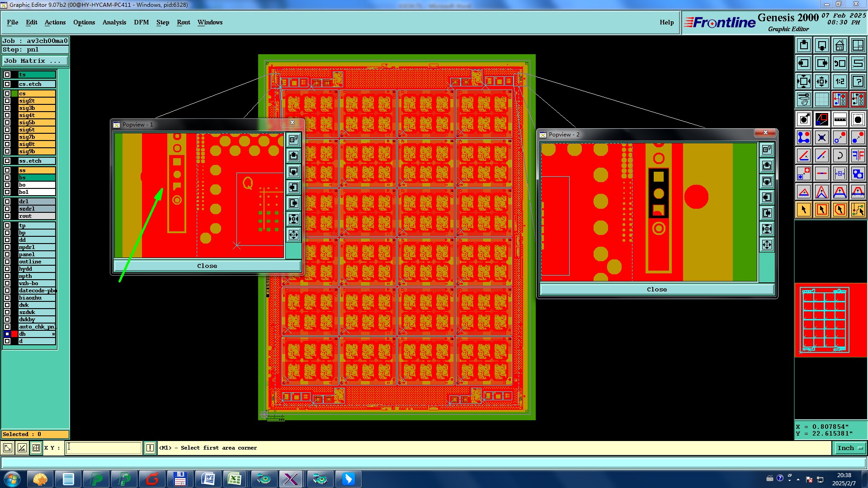Click the rotate feature tool icon
The height and width of the screenshot is (488, 868).
[840, 155]
